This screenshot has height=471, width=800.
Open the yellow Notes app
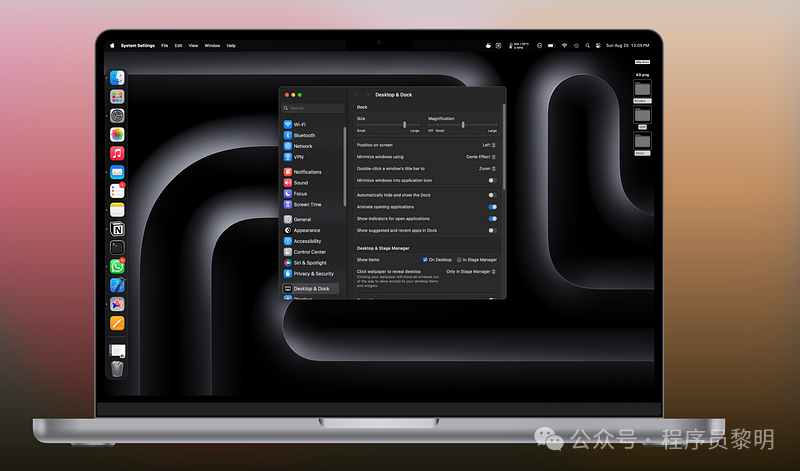[117, 210]
